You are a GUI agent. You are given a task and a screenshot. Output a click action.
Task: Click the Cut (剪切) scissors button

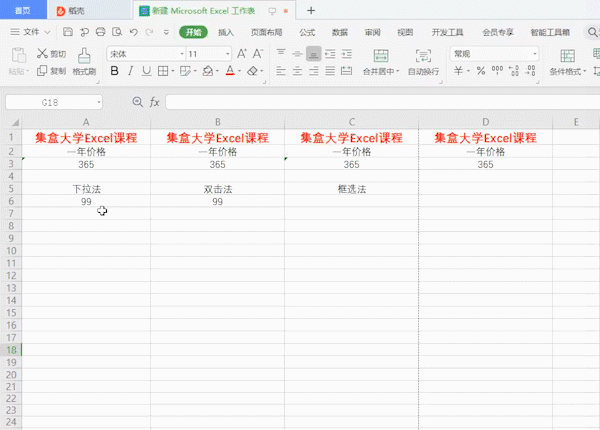[x=51, y=54]
